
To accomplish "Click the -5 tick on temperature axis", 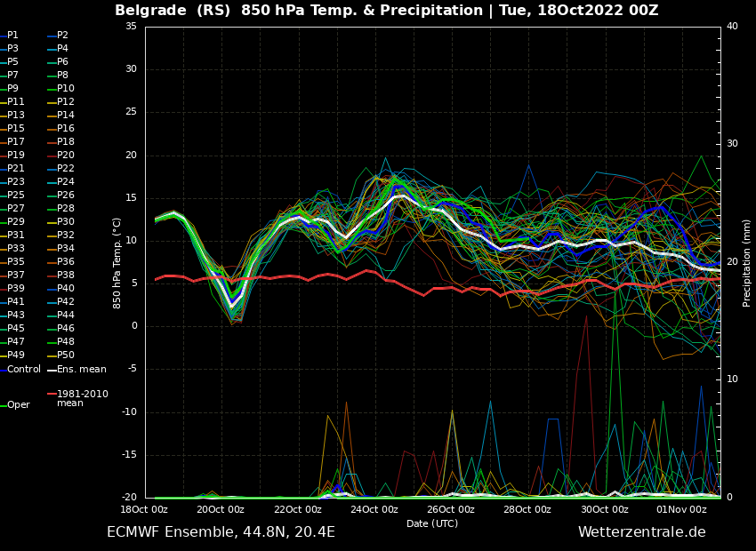I will pyautogui.click(x=131, y=370).
